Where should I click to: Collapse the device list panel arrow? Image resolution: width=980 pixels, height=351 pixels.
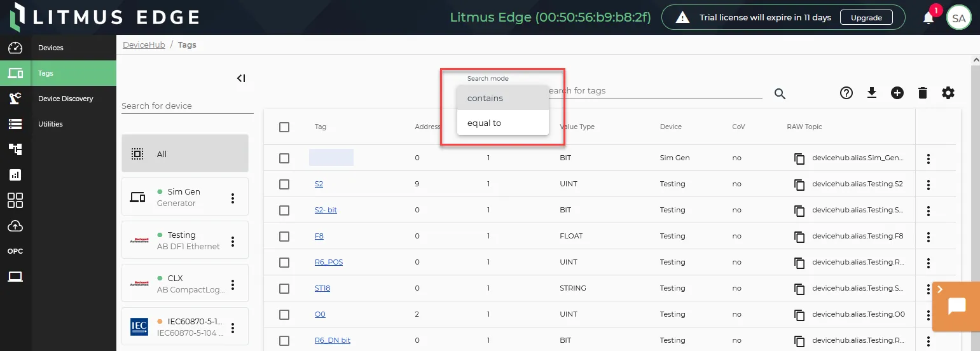pos(241,78)
